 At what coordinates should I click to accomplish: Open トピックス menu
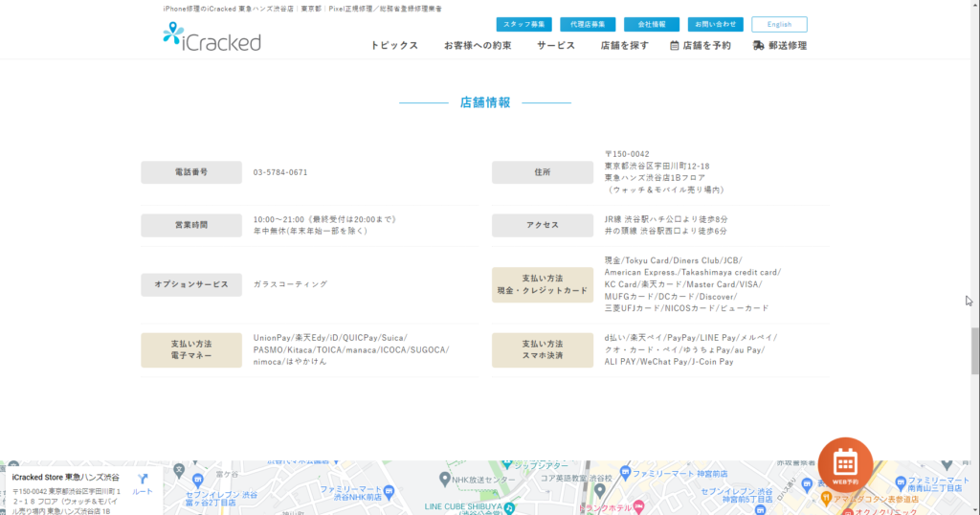point(394,46)
